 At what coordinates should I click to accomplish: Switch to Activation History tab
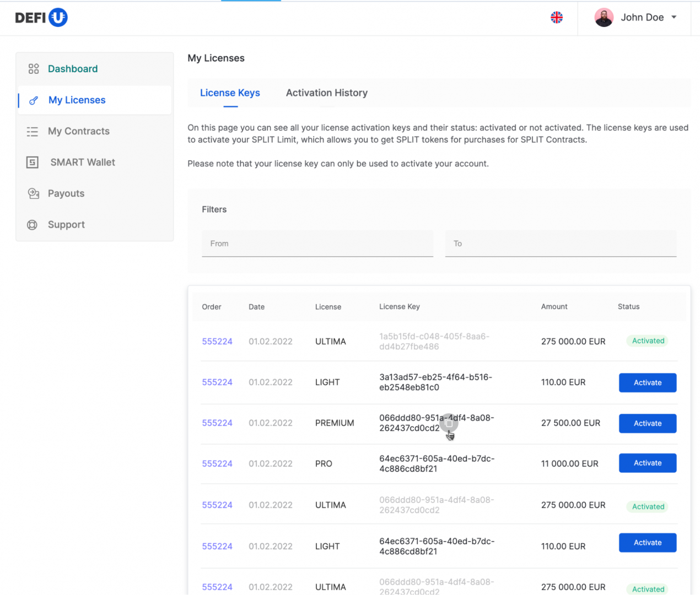(326, 93)
